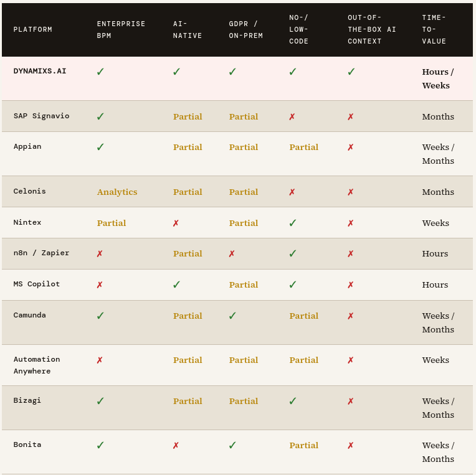Click the Enterprise BPM column header

[121, 29]
